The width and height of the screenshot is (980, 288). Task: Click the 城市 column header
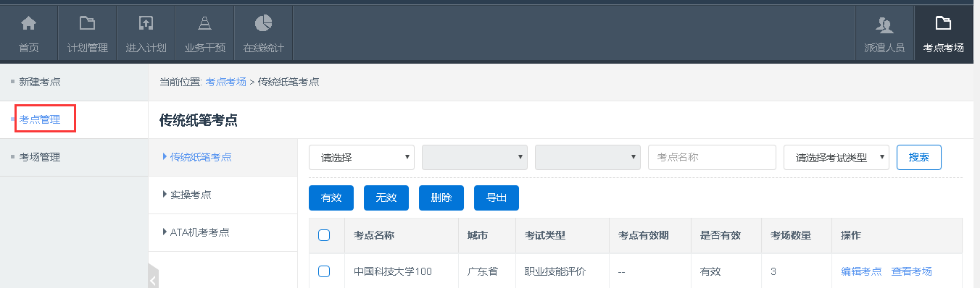[x=478, y=235]
